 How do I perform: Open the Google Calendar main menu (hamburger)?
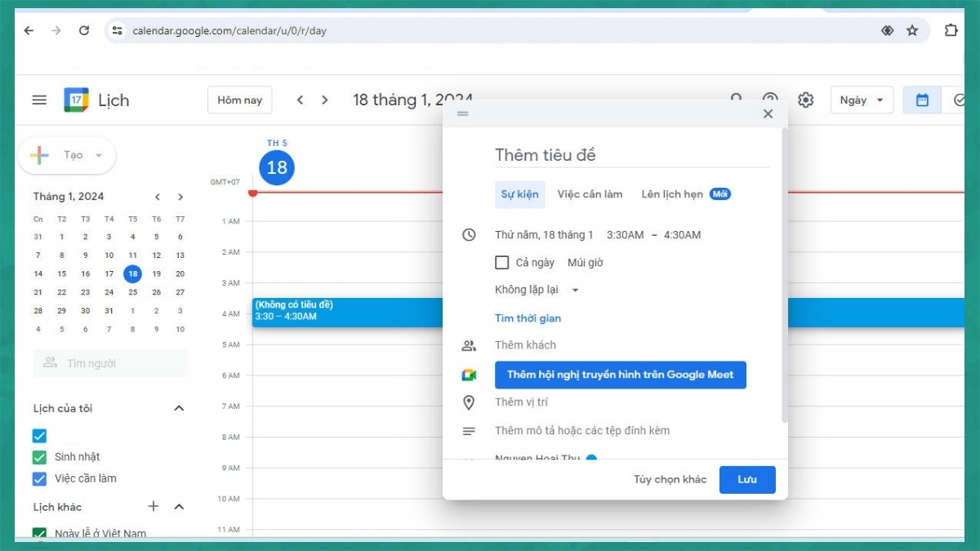38,100
